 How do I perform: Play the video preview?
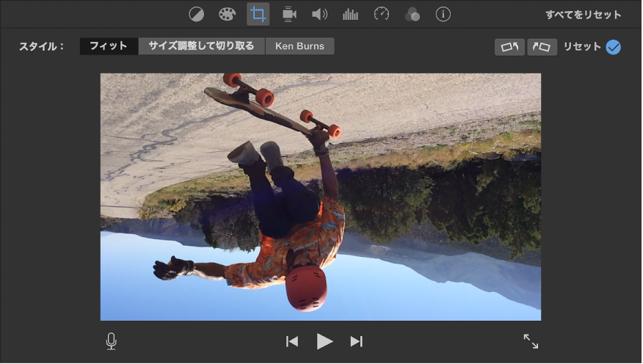click(x=324, y=341)
